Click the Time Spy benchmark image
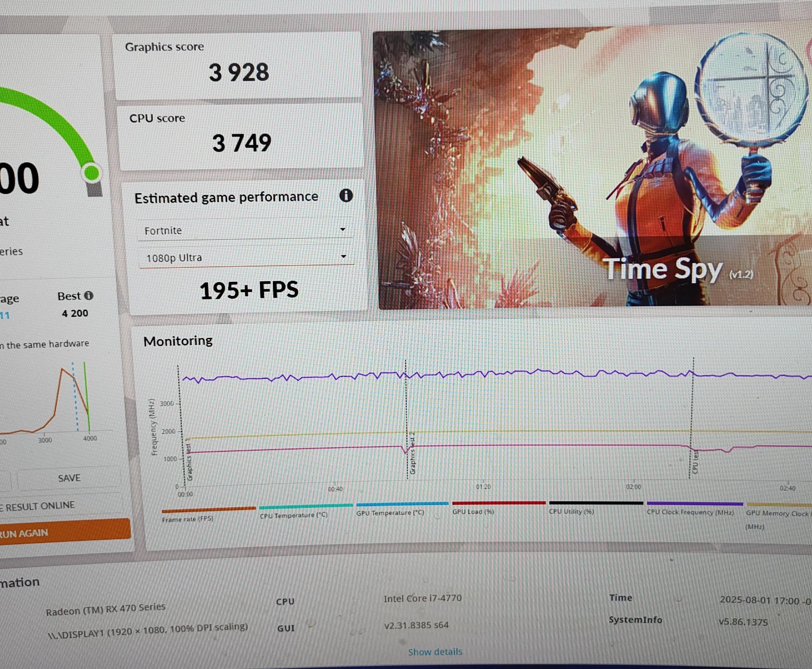Viewport: 812px width, 669px height. pyautogui.click(x=593, y=168)
